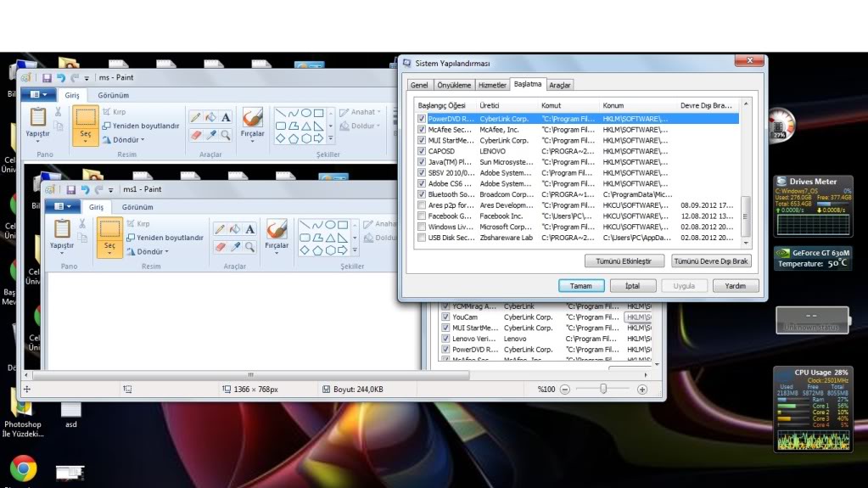Uncheck PowerDVD R... startup item
Viewport: 868px width, 488px height.
[x=422, y=119]
